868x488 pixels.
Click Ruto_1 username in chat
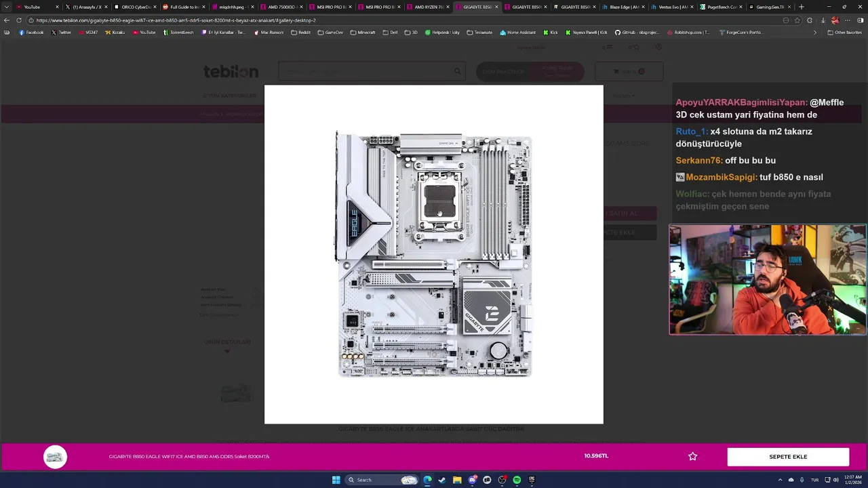[x=692, y=131]
